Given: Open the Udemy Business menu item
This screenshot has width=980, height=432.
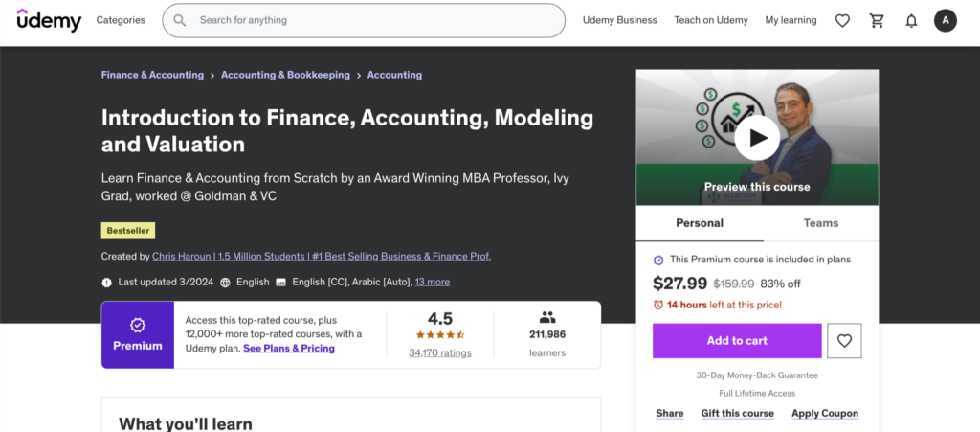Looking at the screenshot, I should tap(620, 20).
